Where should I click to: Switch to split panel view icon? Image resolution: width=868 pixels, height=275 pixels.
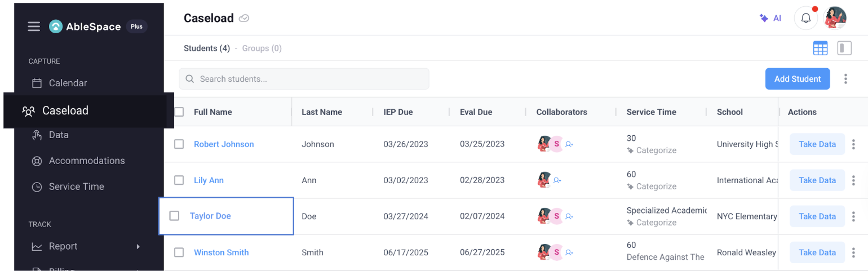[844, 48]
